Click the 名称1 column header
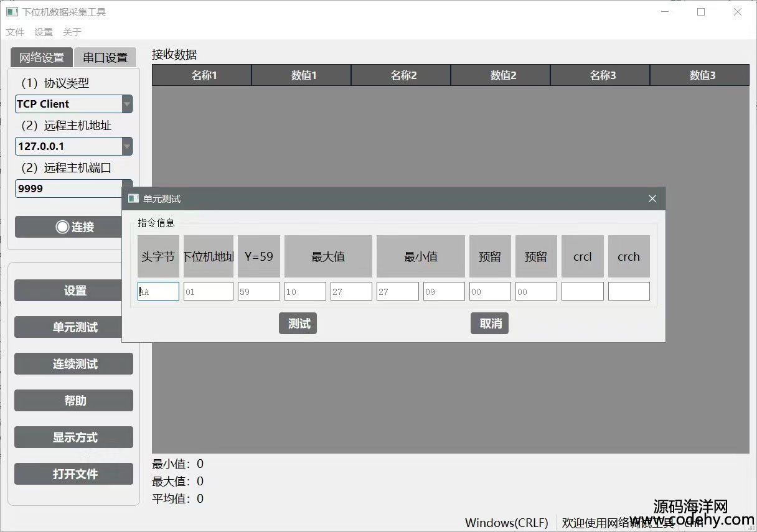The image size is (757, 532). pos(202,75)
